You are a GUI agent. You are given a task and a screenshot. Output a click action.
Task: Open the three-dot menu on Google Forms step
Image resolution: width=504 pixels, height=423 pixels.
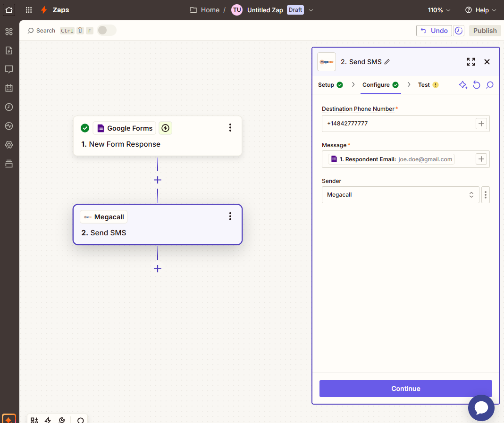click(x=230, y=128)
